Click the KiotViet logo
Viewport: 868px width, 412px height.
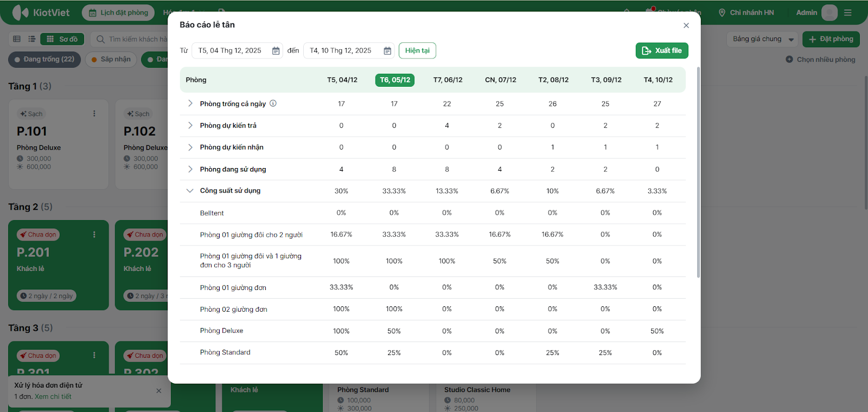41,12
